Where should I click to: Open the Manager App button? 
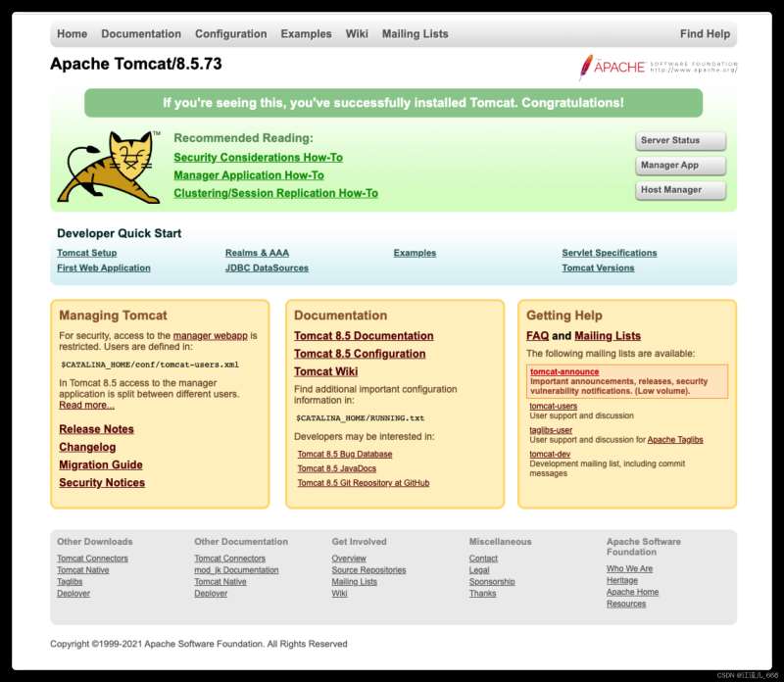tap(680, 166)
